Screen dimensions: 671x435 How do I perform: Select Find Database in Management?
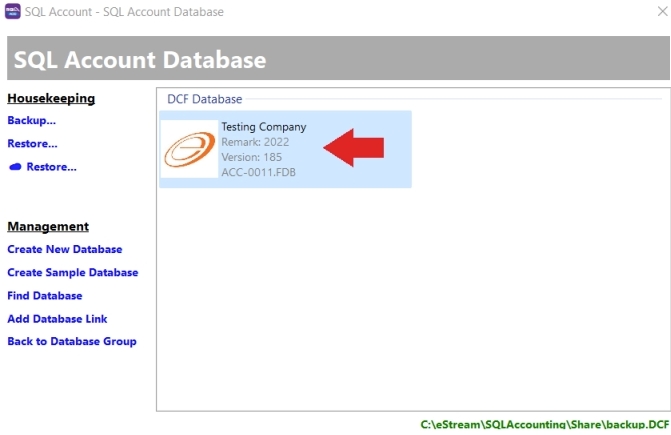coord(44,296)
